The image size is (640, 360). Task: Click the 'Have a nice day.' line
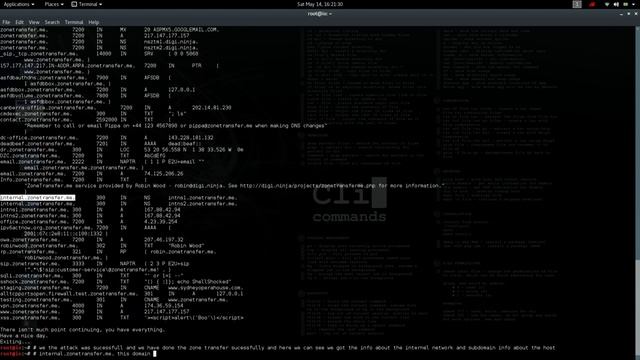point(24,336)
